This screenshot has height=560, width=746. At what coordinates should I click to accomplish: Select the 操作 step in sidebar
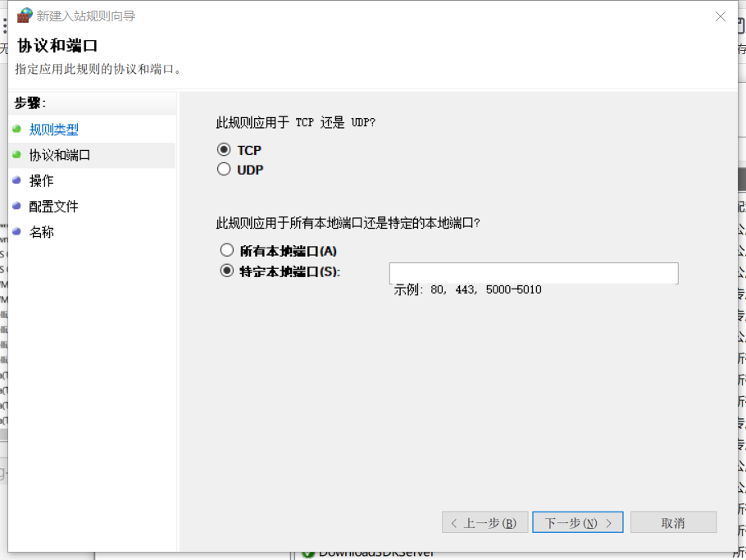(x=41, y=180)
